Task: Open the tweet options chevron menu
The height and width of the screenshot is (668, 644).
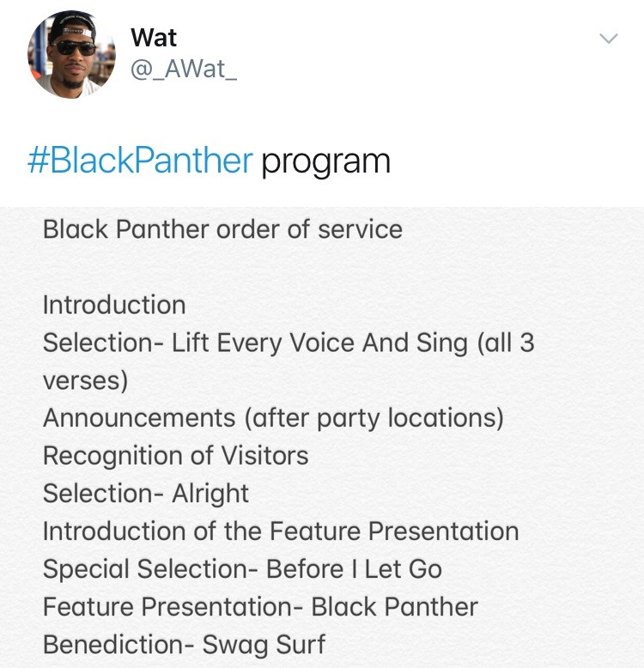Action: (608, 38)
